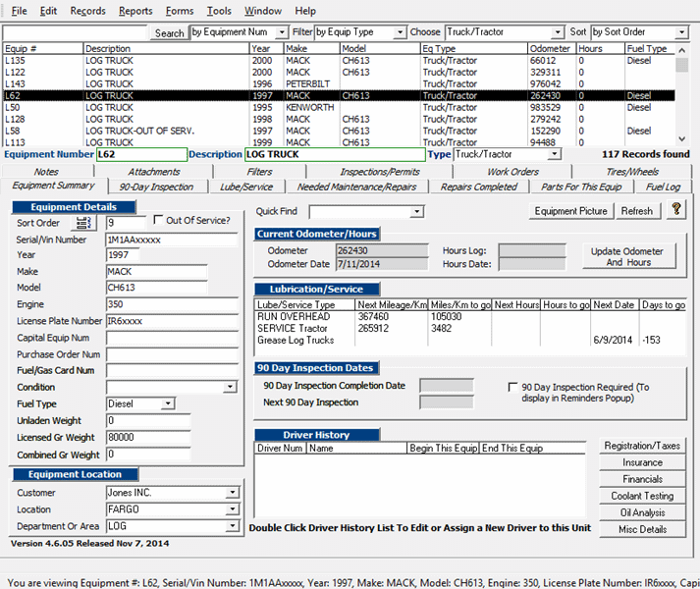This screenshot has height=589, width=700.
Task: Switch to the Filters tab
Action: point(259,172)
